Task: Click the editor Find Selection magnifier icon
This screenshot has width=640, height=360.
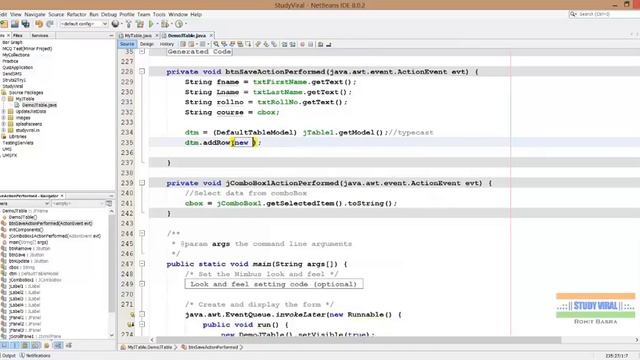Action: pyautogui.click(x=216, y=44)
